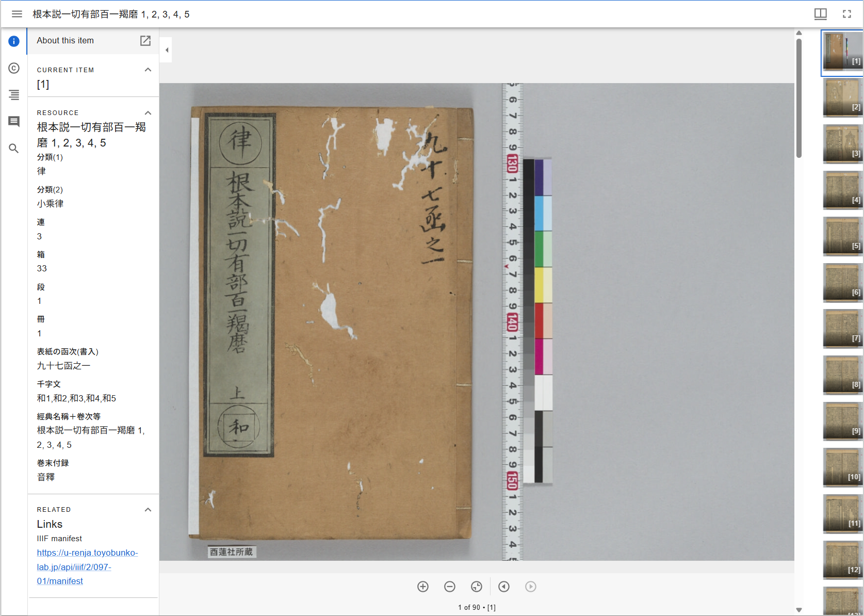Reset the image zoom level
The height and width of the screenshot is (616, 864).
(x=476, y=587)
